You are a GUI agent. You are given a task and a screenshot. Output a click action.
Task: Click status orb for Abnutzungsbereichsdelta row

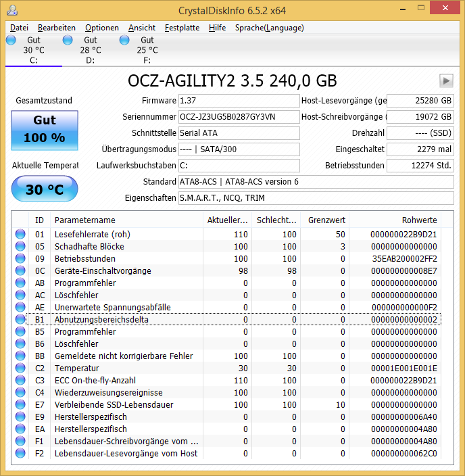tap(20, 319)
